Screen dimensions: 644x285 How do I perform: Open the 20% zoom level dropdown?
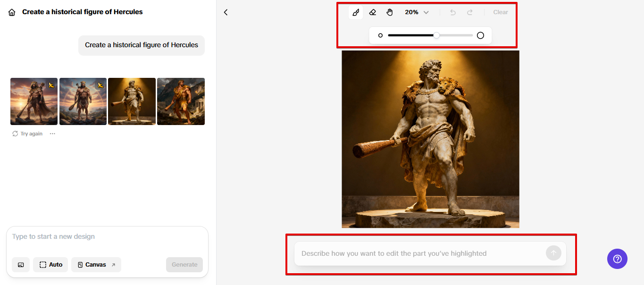point(417,12)
